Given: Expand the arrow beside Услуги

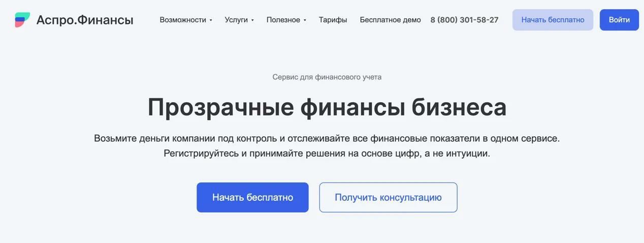Looking at the screenshot, I should [x=252, y=20].
